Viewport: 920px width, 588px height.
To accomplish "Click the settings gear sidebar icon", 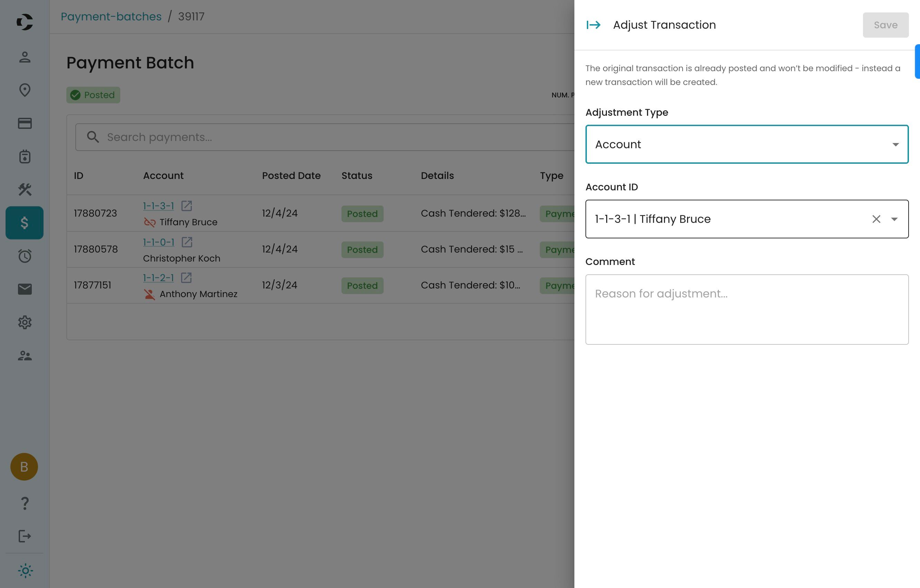I will pos(25,322).
